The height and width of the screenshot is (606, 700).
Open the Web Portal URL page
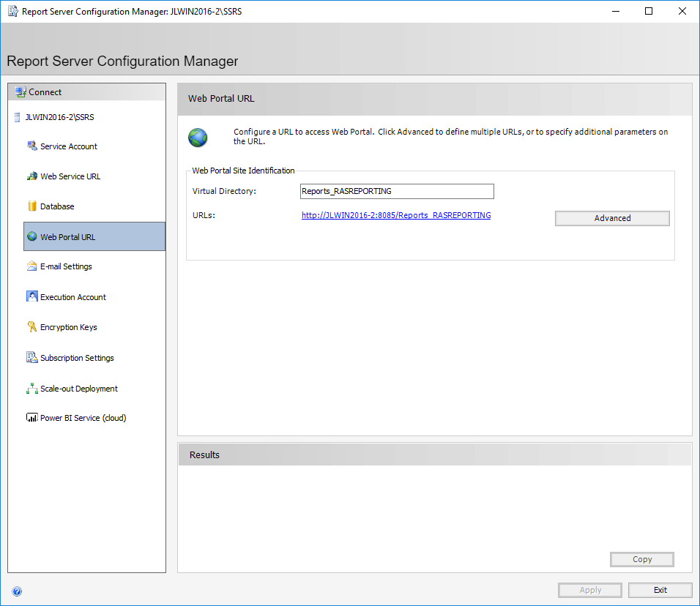[67, 237]
